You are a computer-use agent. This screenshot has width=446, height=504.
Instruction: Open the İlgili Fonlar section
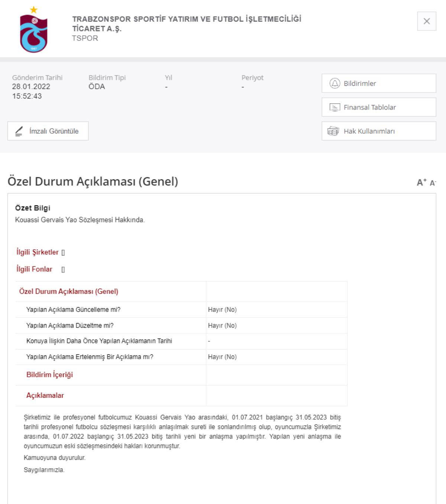34,269
